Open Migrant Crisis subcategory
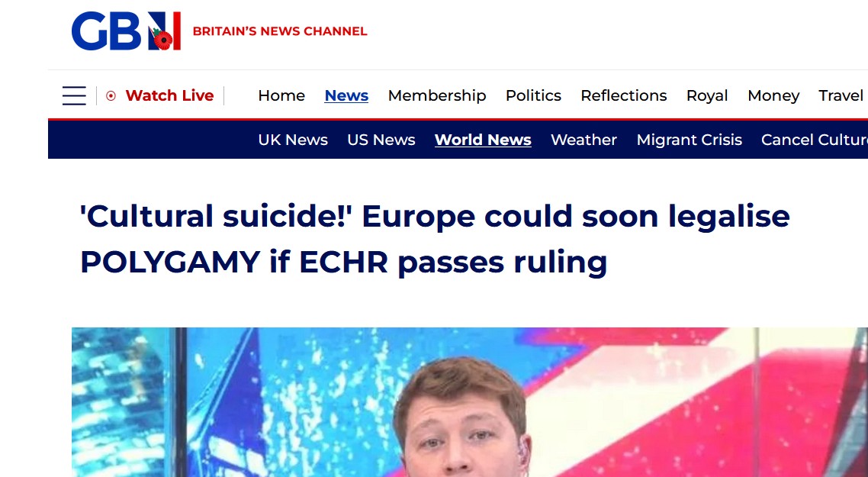868x477 pixels. [x=690, y=140]
